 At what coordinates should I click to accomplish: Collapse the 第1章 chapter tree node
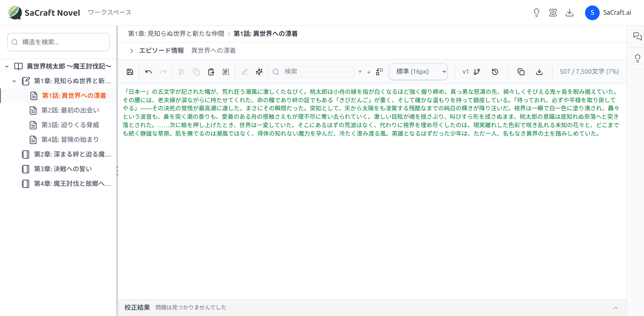pyautogui.click(x=14, y=81)
